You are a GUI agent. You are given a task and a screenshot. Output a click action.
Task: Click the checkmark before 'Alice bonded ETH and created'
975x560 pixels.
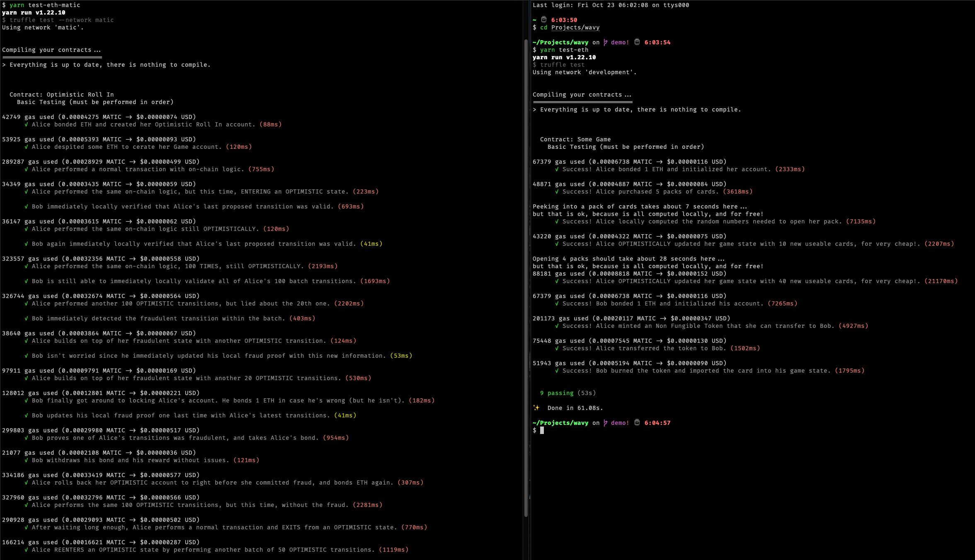27,124
